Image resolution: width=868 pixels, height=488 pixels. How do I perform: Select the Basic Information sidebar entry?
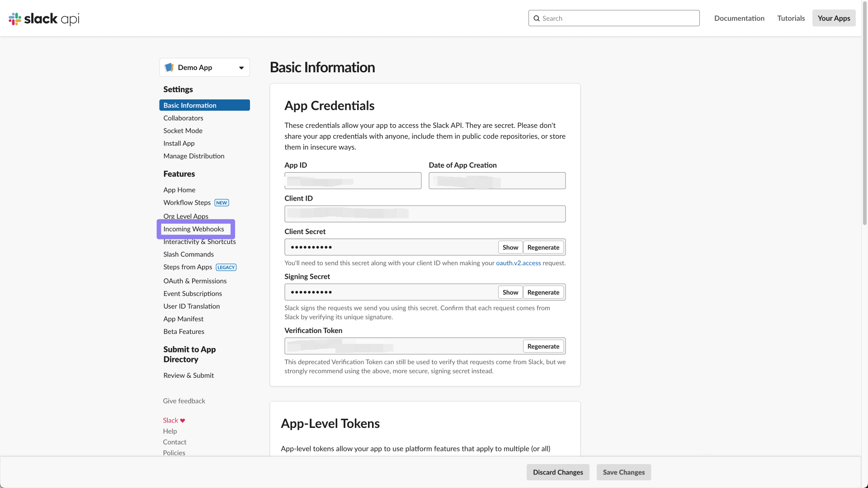190,105
